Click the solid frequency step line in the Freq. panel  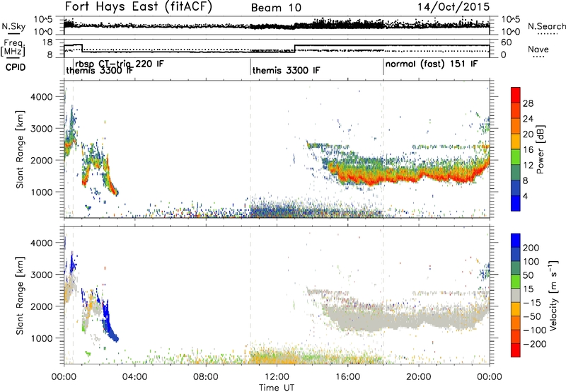pyautogui.click(x=277, y=49)
